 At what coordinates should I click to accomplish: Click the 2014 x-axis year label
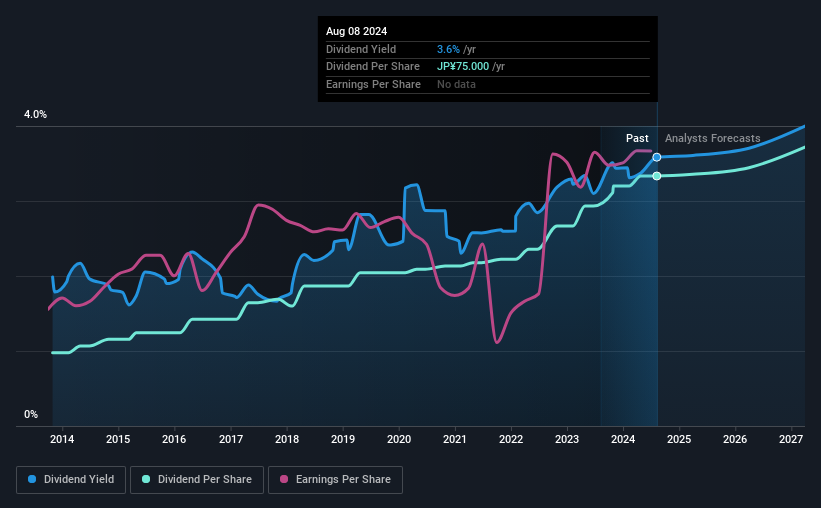62,439
